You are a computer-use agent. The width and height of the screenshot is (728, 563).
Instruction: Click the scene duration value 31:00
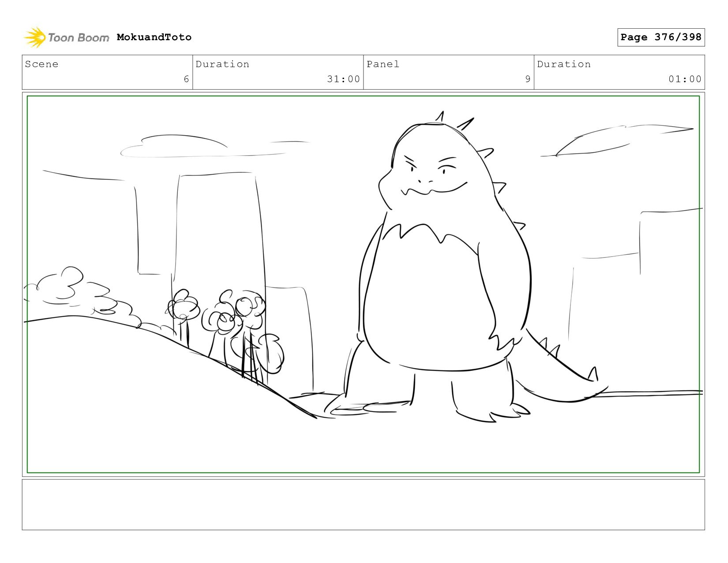[343, 79]
